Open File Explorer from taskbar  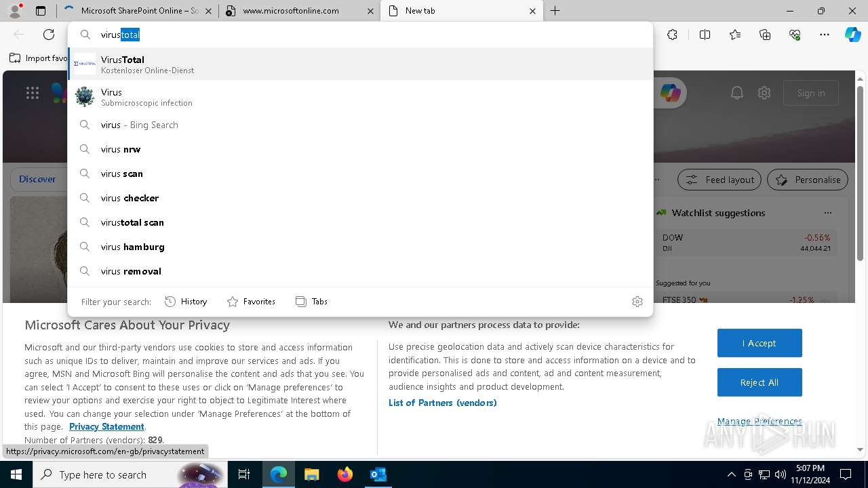pyautogui.click(x=311, y=474)
